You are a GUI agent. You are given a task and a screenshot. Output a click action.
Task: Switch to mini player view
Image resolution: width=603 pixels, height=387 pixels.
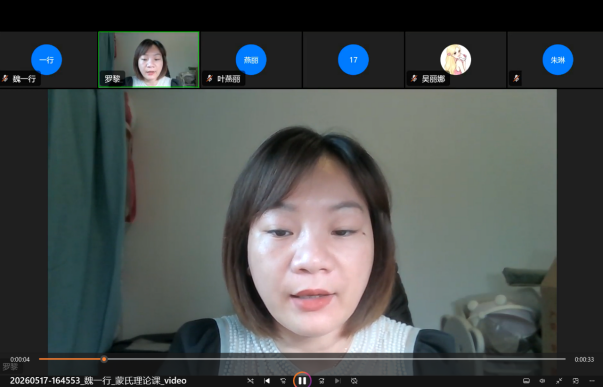[576, 381]
